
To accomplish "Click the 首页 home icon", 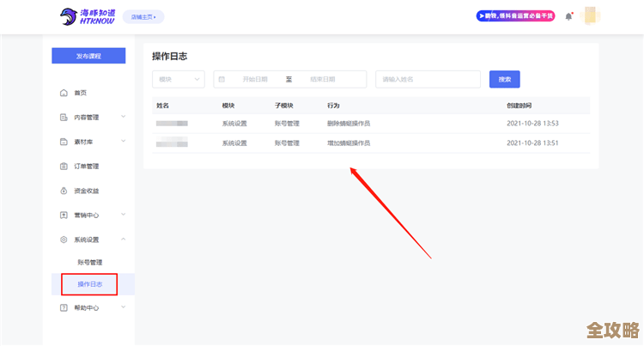I will tap(64, 93).
